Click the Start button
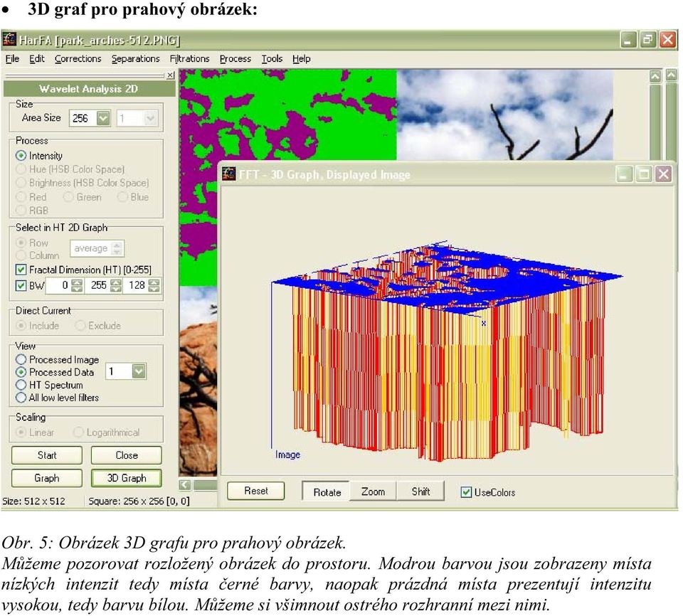This screenshot has width=683, height=616. pyautogui.click(x=47, y=455)
